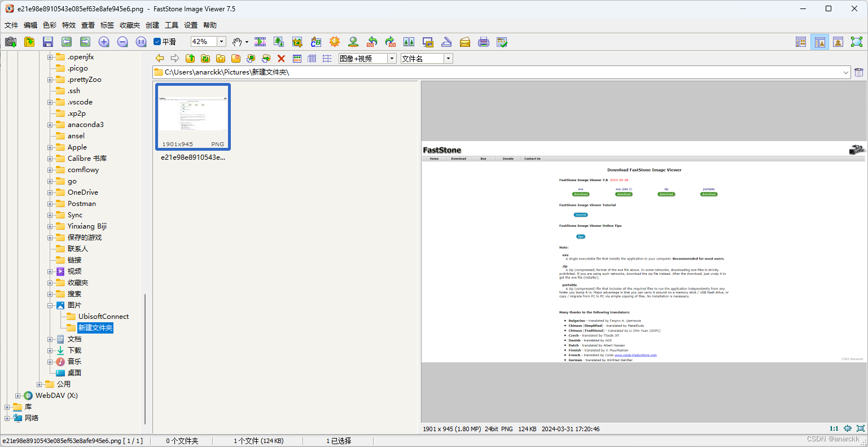Viewport: 868px width, 447px height.
Task: Expand the anaconda3 folder
Action: 50,125
